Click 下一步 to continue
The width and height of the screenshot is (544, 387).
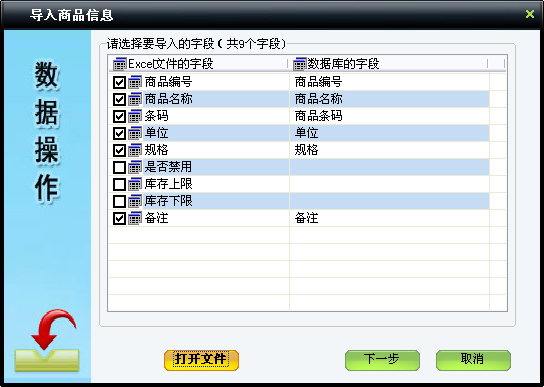[382, 360]
